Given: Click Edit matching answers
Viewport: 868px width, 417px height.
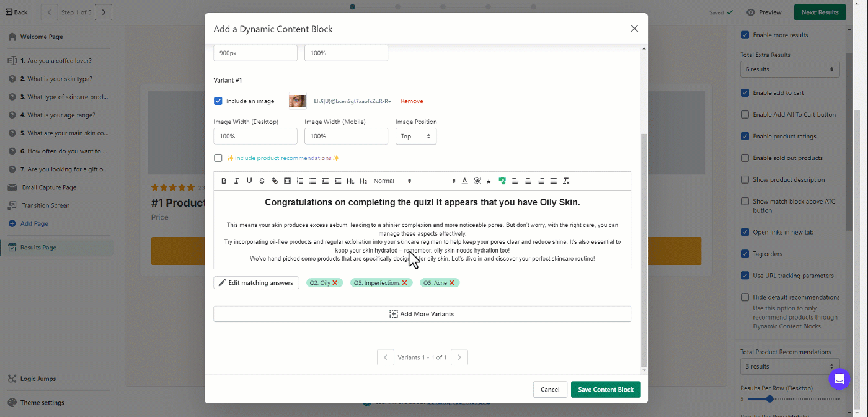Looking at the screenshot, I should tap(256, 283).
